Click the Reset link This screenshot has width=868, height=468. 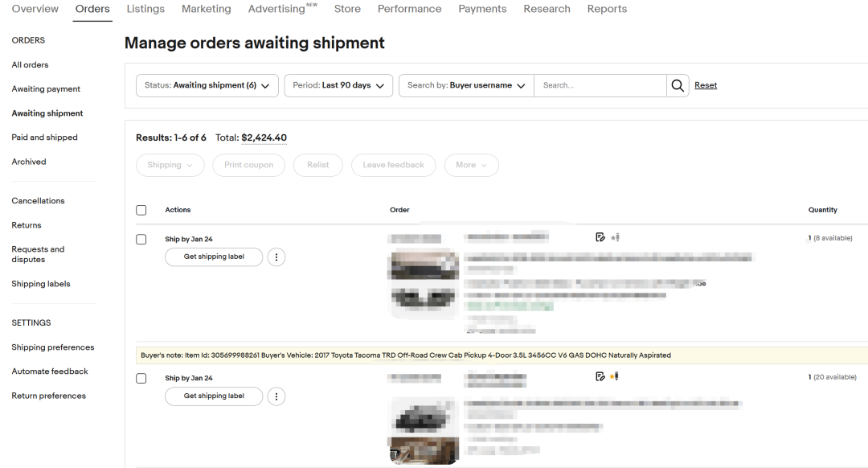pyautogui.click(x=706, y=85)
